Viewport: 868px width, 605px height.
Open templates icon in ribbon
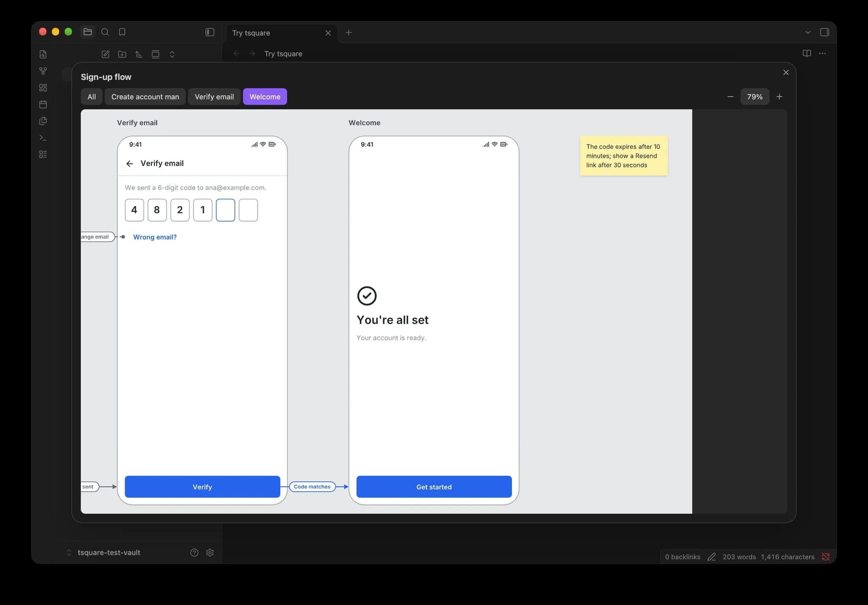[x=43, y=121]
